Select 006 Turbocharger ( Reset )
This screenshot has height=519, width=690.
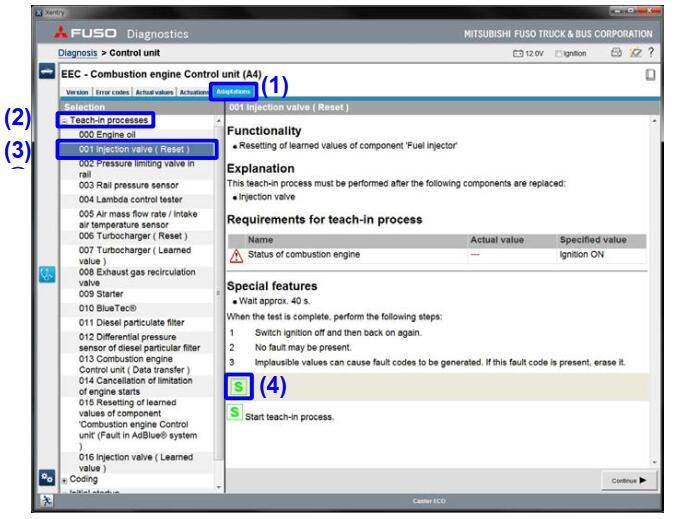(x=136, y=236)
